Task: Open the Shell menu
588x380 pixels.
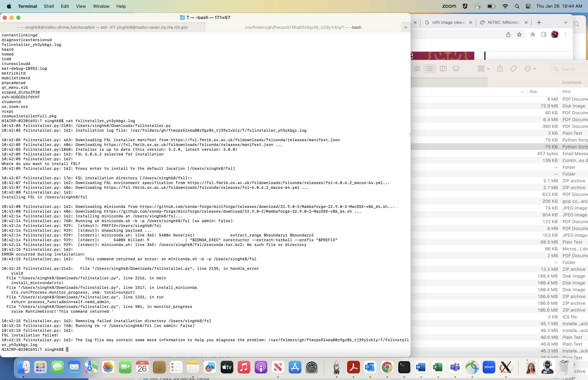Action: coord(49,6)
